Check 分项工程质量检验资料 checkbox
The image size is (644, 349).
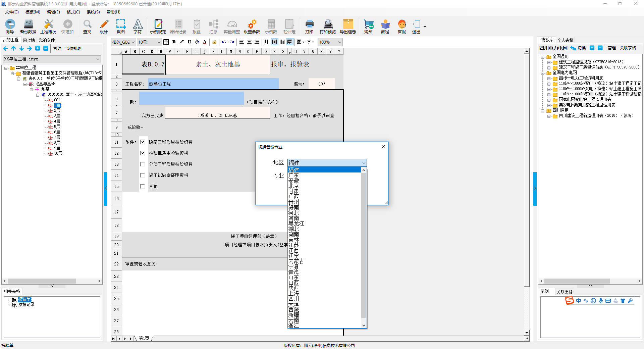(x=143, y=164)
